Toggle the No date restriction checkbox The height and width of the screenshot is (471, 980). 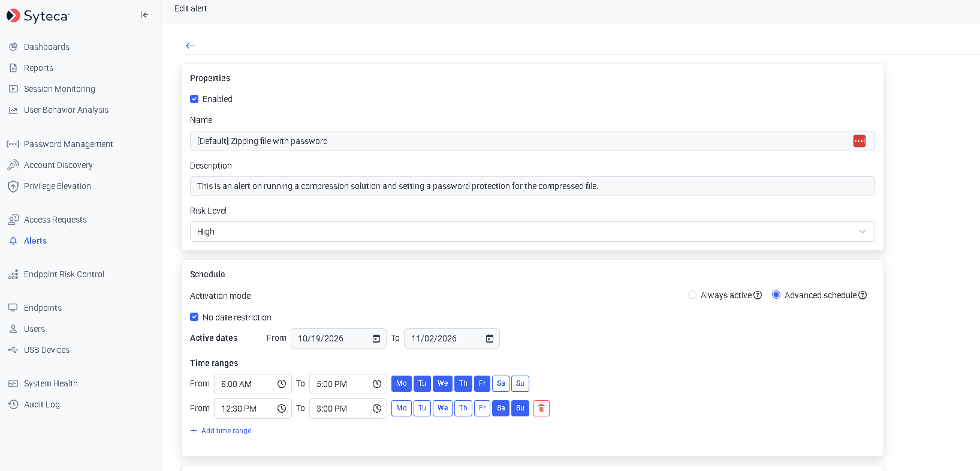[x=194, y=317]
